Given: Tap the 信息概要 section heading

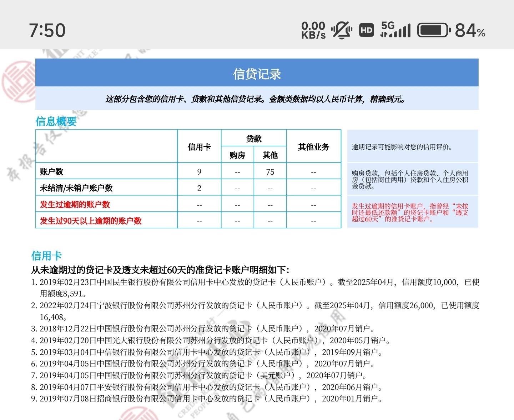Looking at the screenshot, I should pyautogui.click(x=56, y=121).
